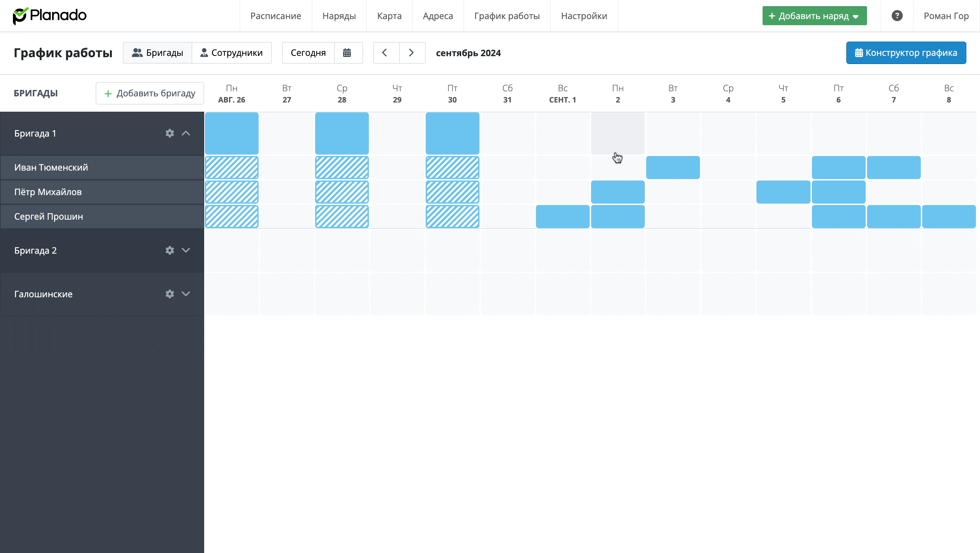Open the Наряды menu tab
The image size is (980, 553).
pyautogui.click(x=339, y=16)
